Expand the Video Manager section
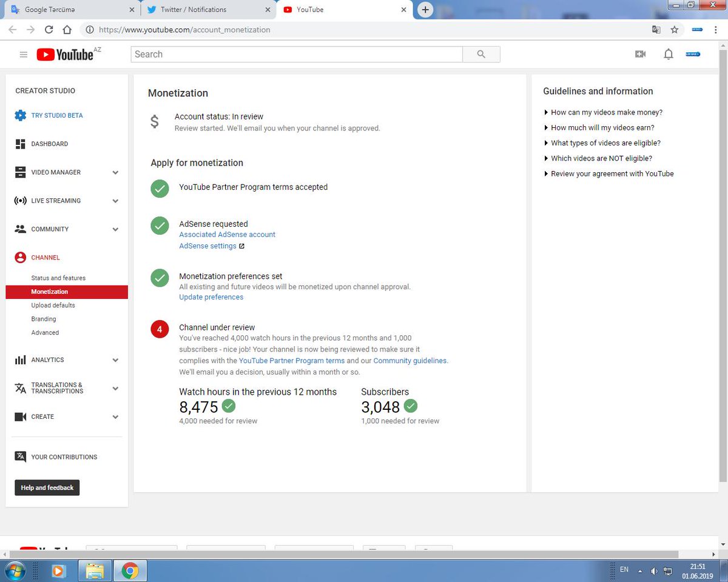This screenshot has height=582, width=728. [115, 173]
